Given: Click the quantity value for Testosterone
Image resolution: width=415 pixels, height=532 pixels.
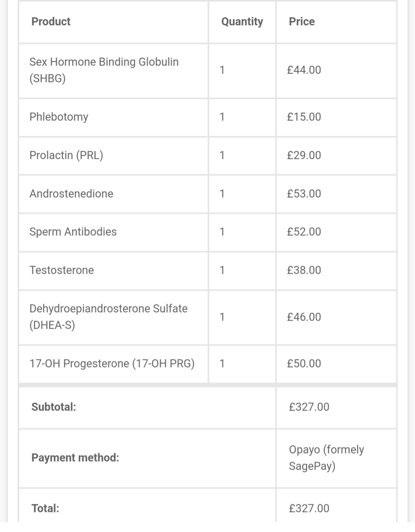Looking at the screenshot, I should click(x=222, y=270).
